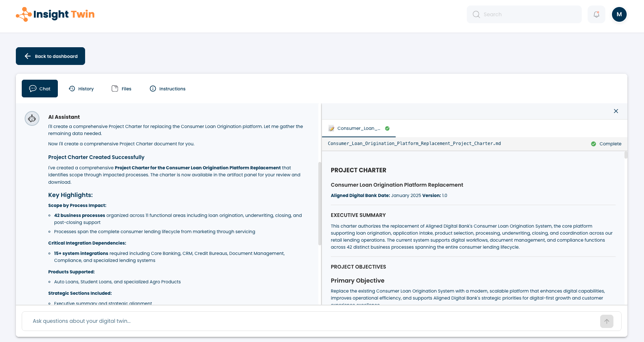Click the chat panel scrollbar
This screenshot has height=342, width=644.
pos(320,204)
